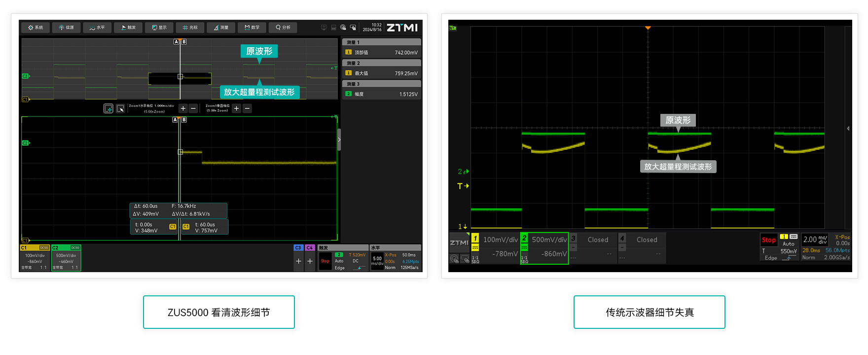
Task: Expand the right side panel arrow handle
Action: pyautogui.click(x=339, y=140)
